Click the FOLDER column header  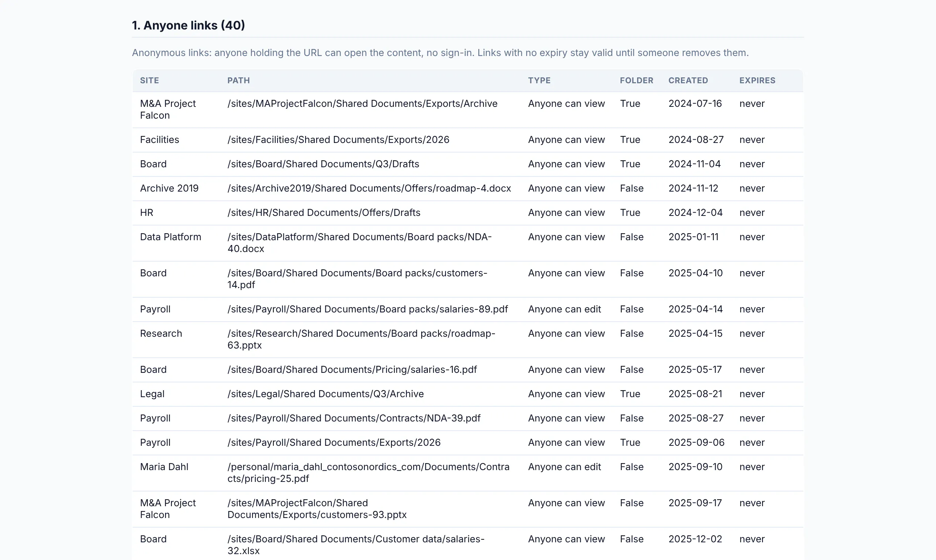[x=636, y=80]
